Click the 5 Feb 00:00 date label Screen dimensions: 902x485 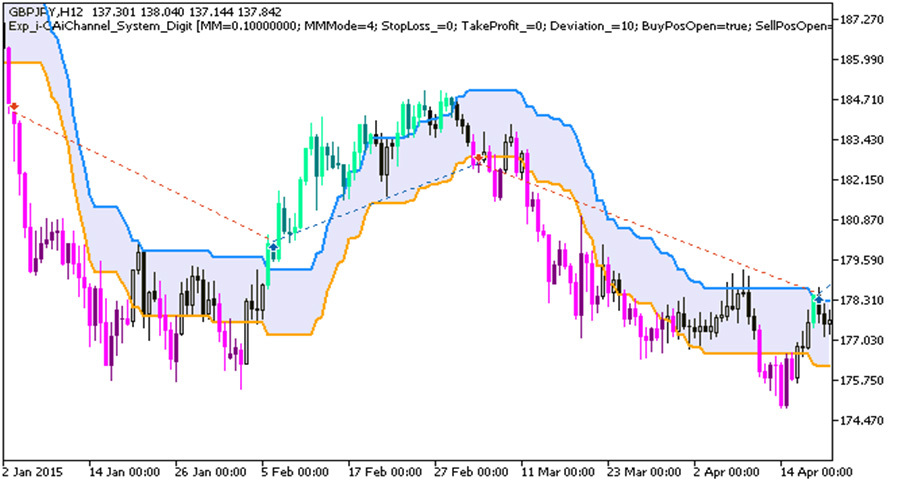pos(296,472)
